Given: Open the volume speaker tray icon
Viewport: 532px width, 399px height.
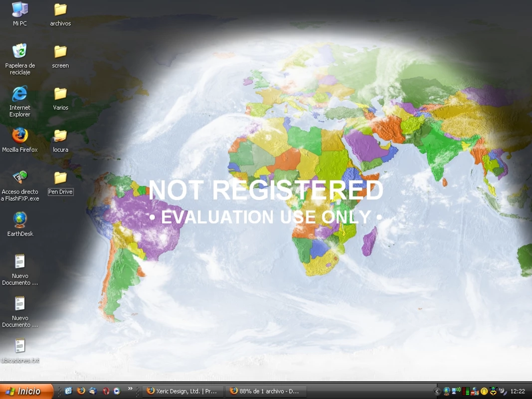Looking at the screenshot, I should click(x=503, y=391).
